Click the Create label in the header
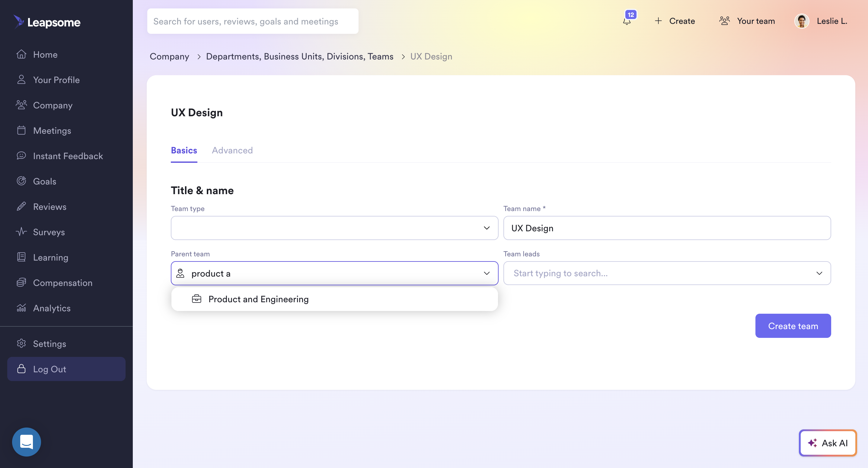The height and width of the screenshot is (468, 868). point(682,21)
